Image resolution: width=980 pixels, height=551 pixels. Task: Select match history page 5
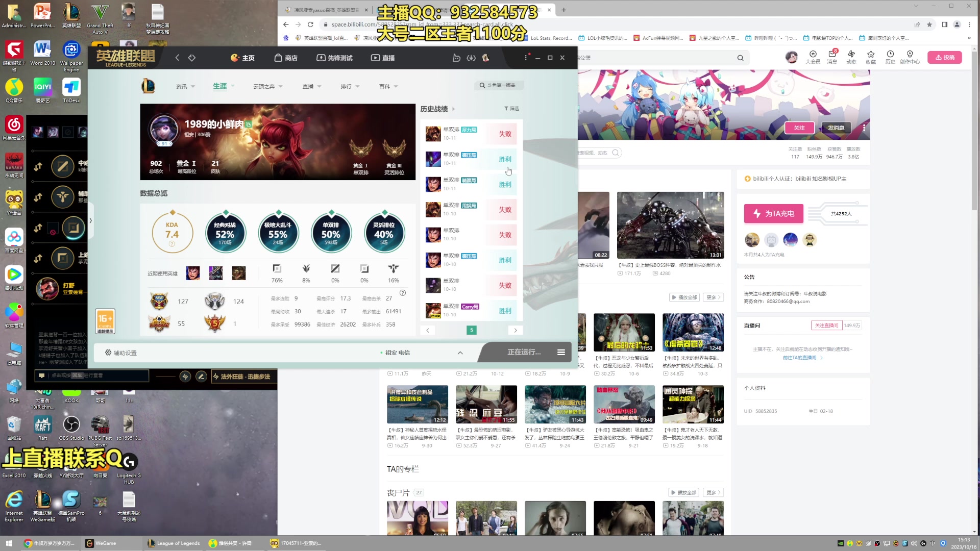point(472,330)
